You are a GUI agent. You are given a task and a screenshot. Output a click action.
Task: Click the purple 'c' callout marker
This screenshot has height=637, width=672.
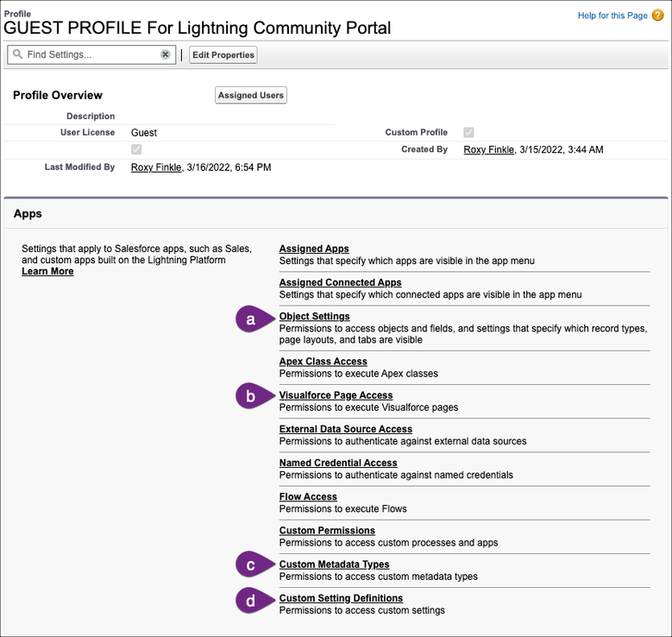coord(251,566)
